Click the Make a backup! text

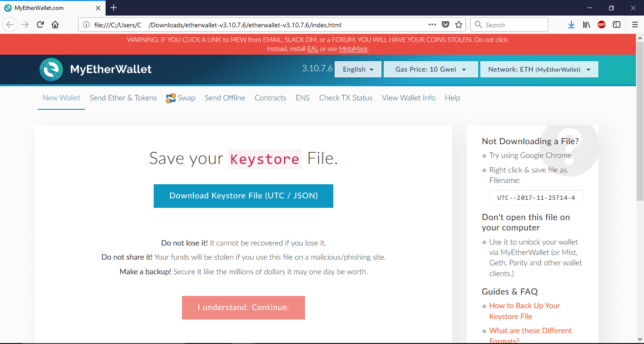coord(145,272)
